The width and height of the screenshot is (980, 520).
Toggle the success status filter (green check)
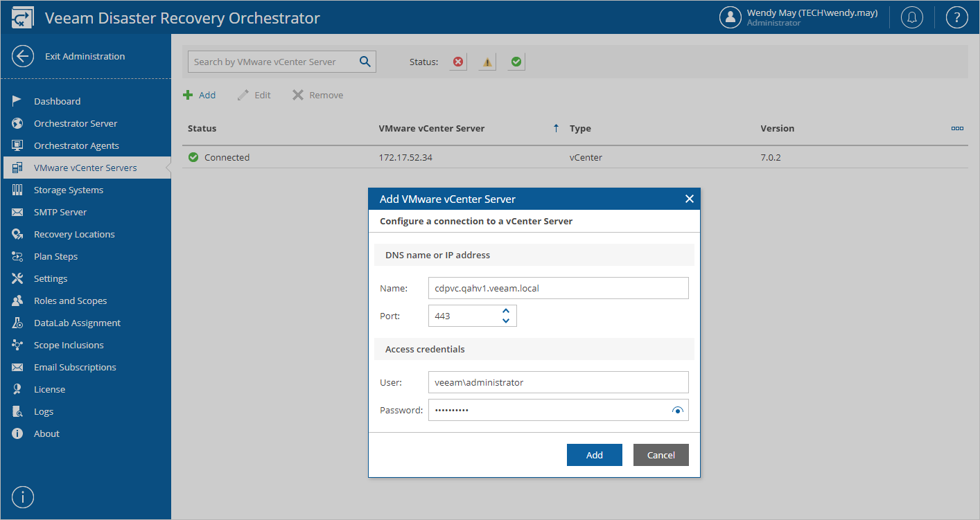[516, 62]
